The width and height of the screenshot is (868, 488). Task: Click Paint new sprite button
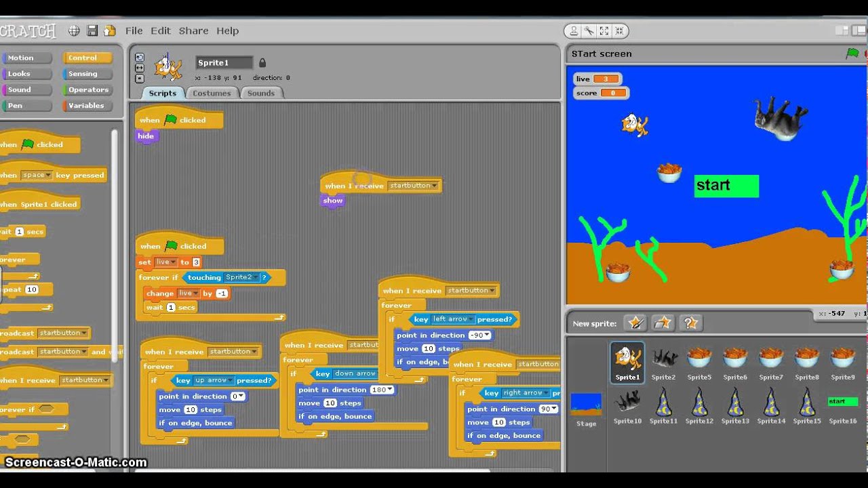click(635, 323)
